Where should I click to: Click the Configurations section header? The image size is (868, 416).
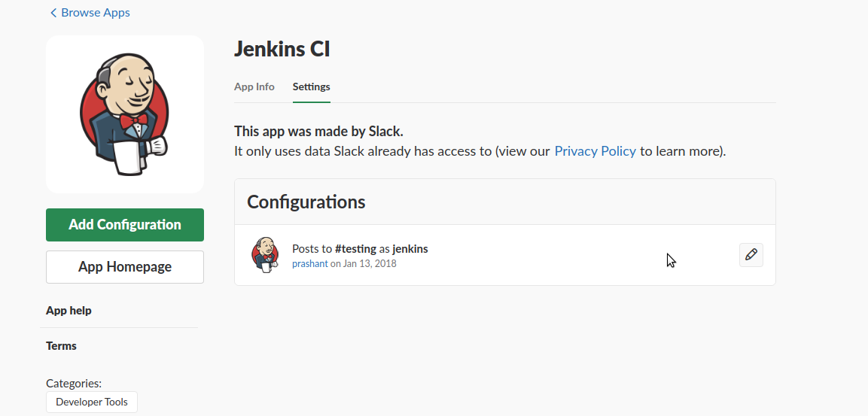pos(306,202)
